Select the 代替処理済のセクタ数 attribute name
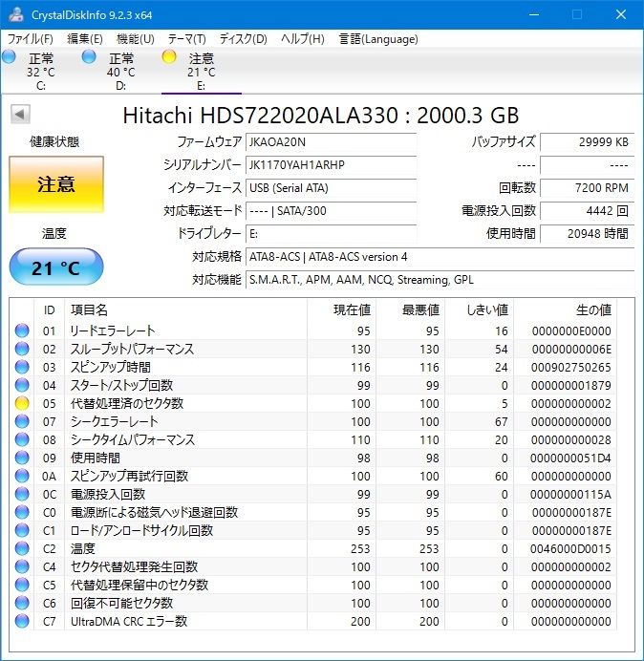The image size is (644, 661). coord(127,403)
